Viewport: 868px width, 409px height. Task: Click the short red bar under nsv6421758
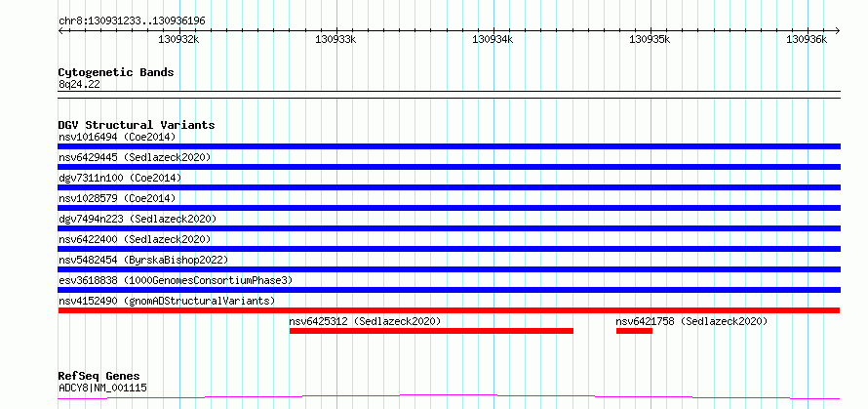point(634,331)
